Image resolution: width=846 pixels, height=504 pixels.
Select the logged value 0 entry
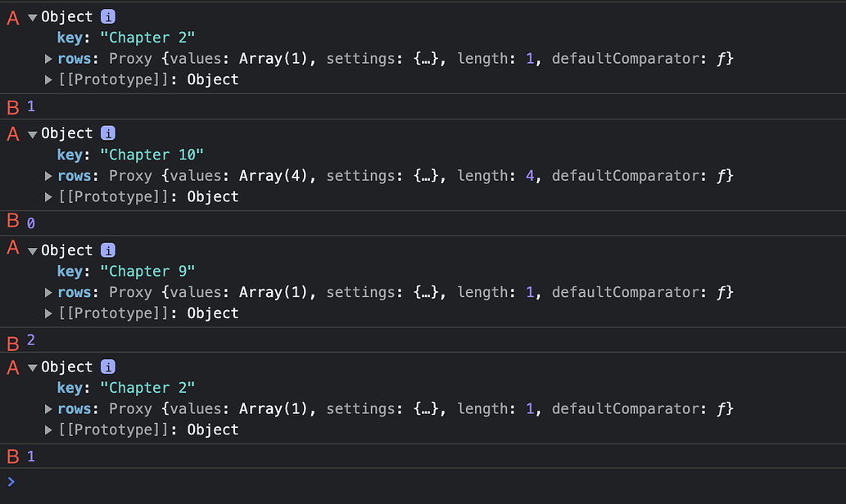click(x=31, y=222)
